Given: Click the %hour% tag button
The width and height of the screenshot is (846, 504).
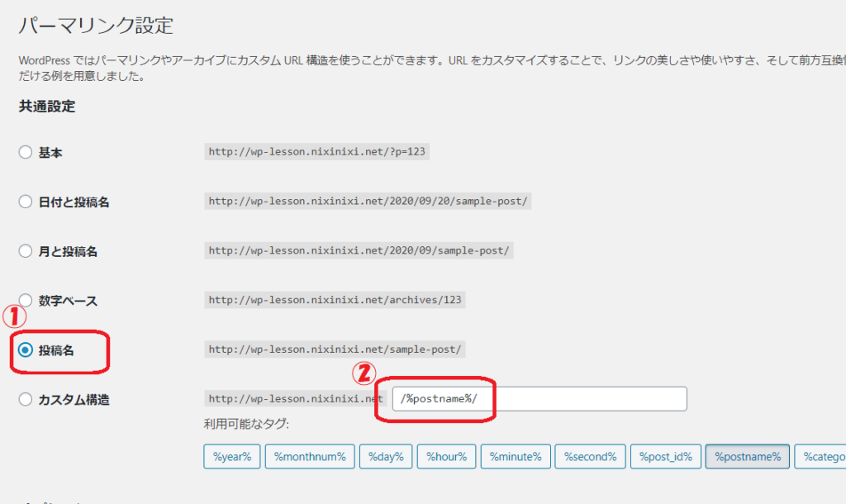Looking at the screenshot, I should [446, 457].
